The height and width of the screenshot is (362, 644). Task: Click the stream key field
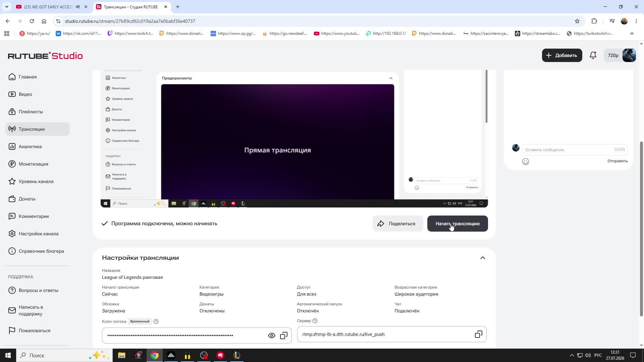click(197, 336)
